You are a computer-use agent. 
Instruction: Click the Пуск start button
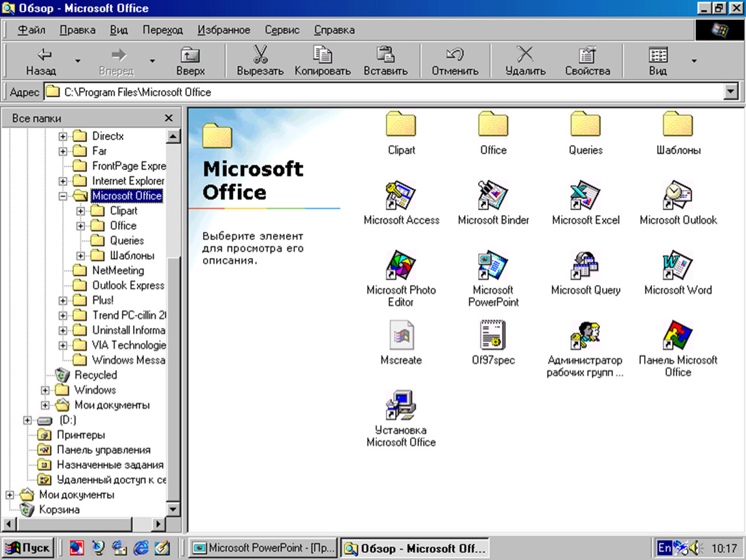click(x=29, y=548)
